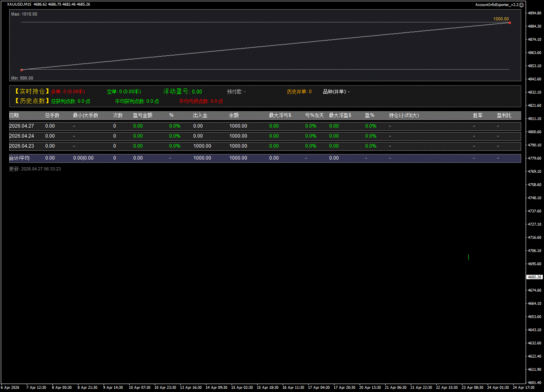Click the 胜率 column header
The height and width of the screenshot is (392, 544).
pyautogui.click(x=478, y=115)
